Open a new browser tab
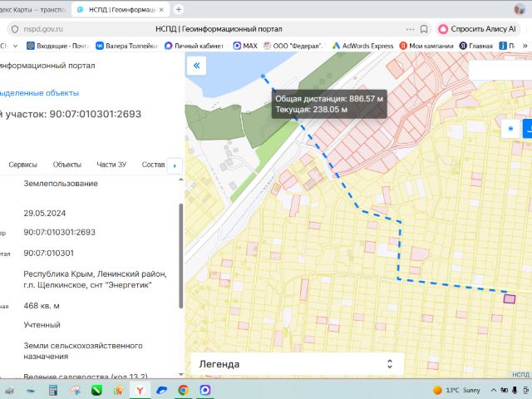Screen dimensions: 532x399 click(x=179, y=9)
